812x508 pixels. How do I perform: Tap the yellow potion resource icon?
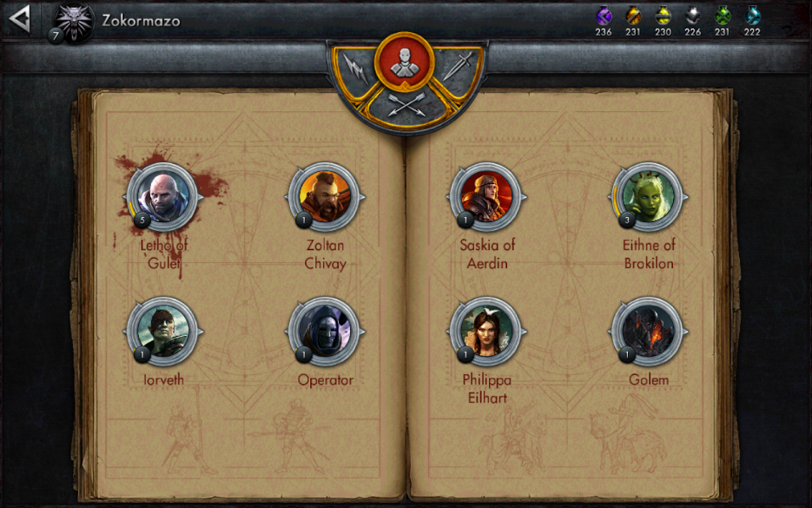point(663,16)
